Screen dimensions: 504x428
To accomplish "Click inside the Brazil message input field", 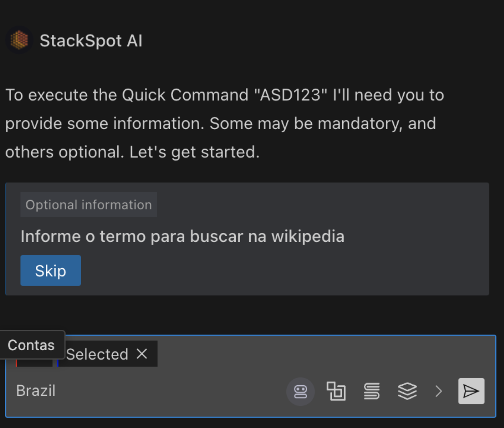I will point(139,390).
